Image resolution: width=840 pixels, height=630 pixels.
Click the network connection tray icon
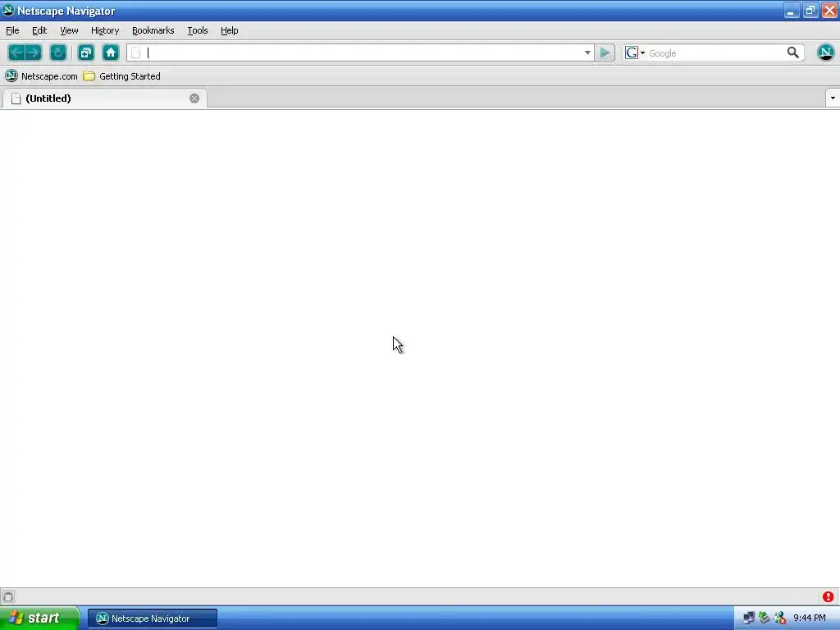tap(748, 618)
